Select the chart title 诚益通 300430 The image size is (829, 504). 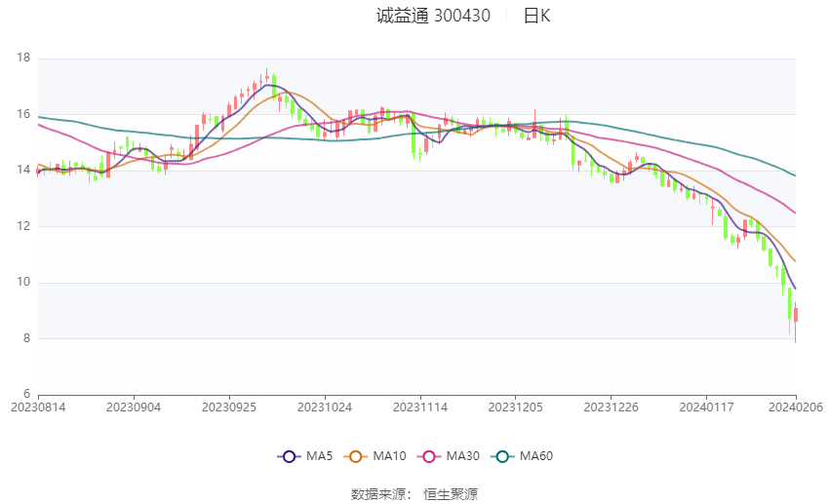(x=434, y=16)
